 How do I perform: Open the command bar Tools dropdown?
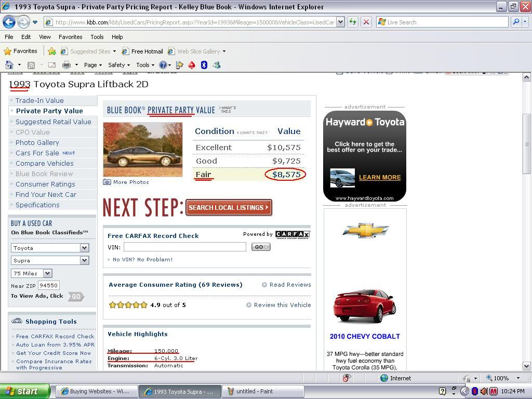tap(145, 65)
